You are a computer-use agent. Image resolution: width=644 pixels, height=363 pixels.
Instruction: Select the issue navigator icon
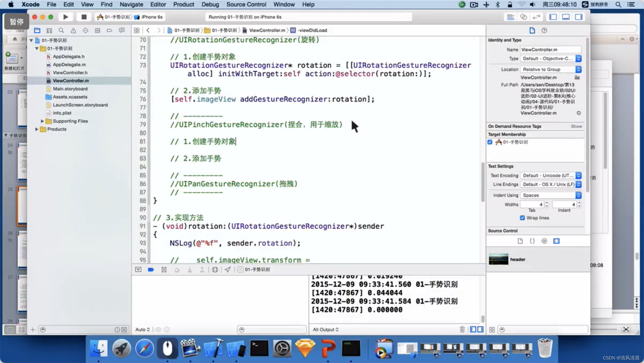[73, 30]
